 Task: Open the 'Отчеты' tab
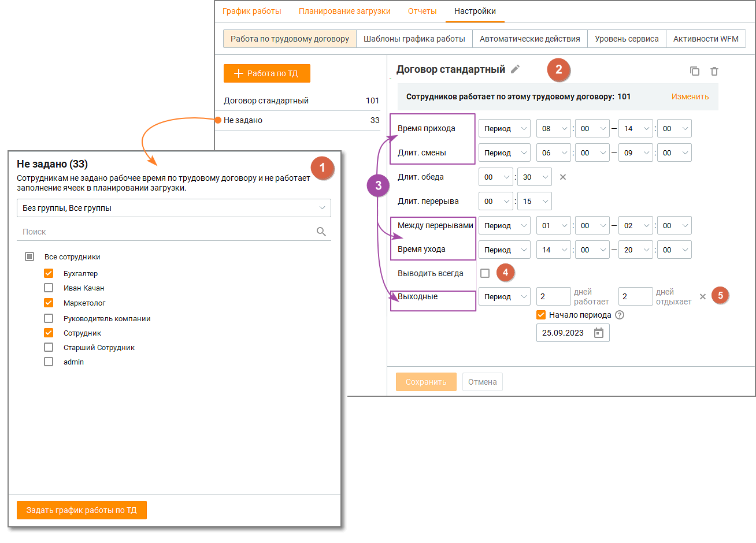click(423, 11)
